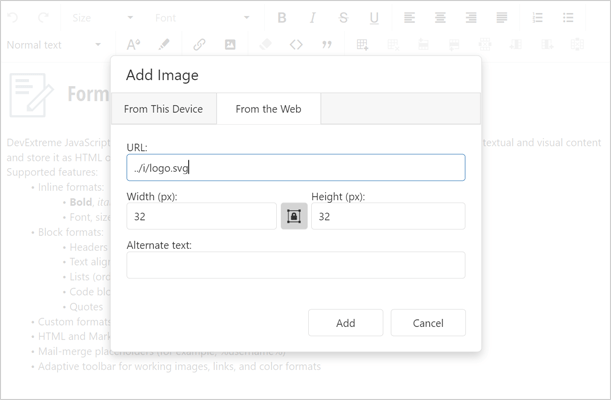Click the Bold formatting icon

coord(282,18)
